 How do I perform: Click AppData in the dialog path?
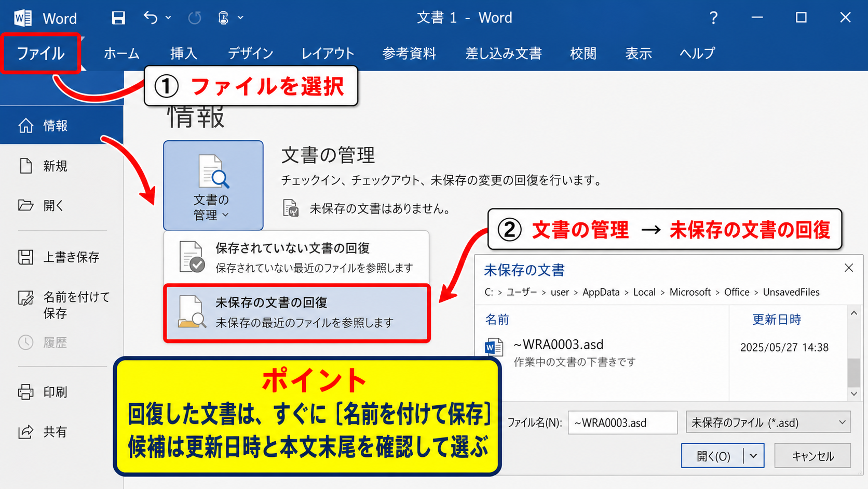coord(601,292)
